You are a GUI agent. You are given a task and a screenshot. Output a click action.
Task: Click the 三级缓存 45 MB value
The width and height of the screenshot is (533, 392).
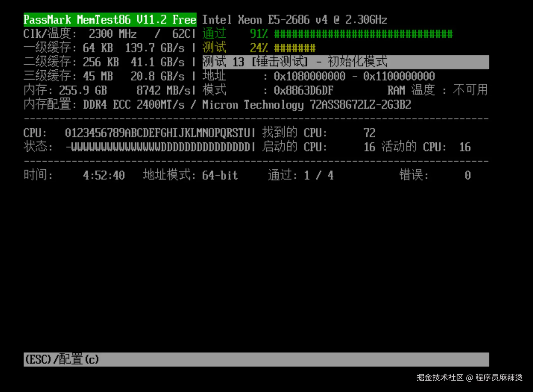point(98,76)
